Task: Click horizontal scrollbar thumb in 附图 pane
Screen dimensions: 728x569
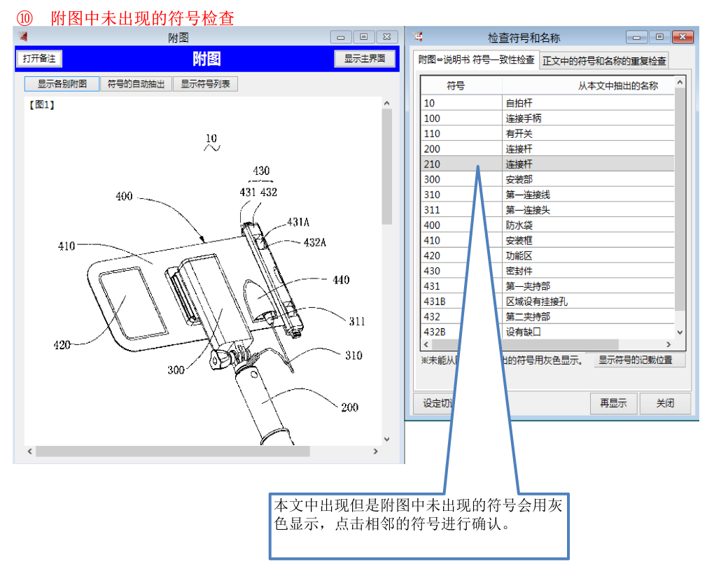Action: [173, 451]
